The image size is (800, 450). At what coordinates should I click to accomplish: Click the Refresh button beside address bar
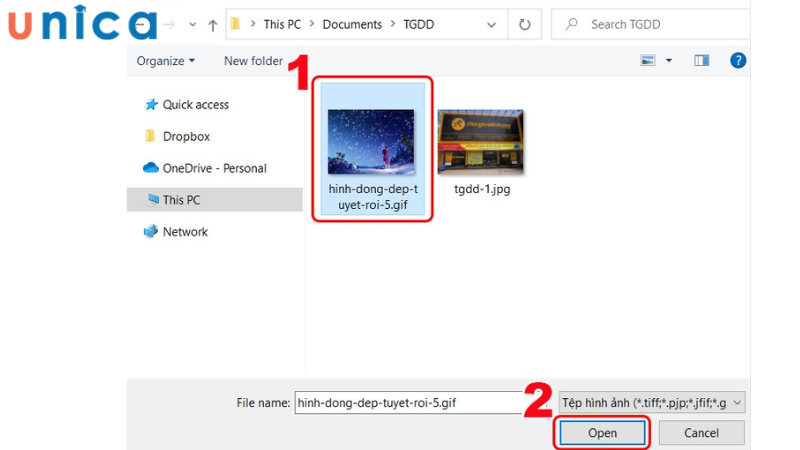pyautogui.click(x=525, y=23)
